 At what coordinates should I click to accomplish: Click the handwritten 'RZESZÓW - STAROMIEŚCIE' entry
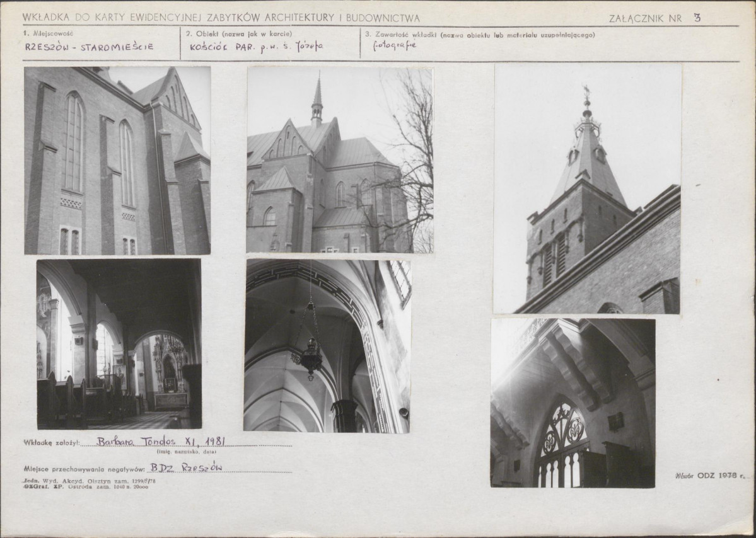coord(89,47)
